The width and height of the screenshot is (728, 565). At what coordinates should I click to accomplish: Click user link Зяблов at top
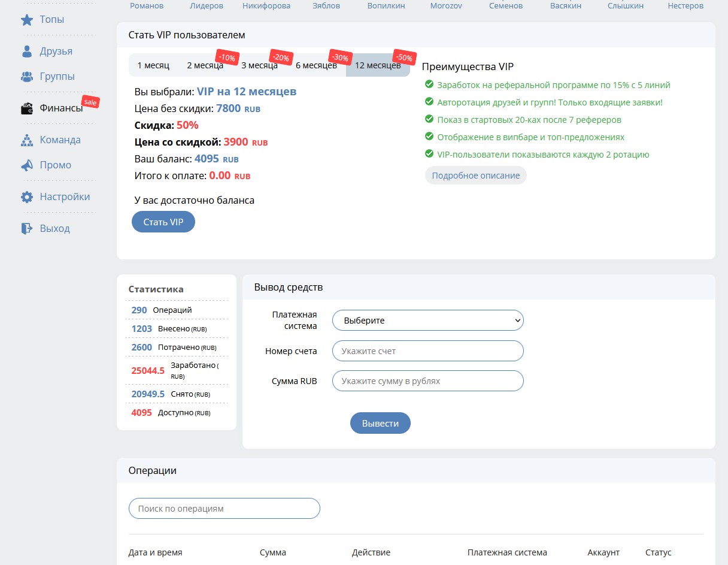tap(326, 6)
